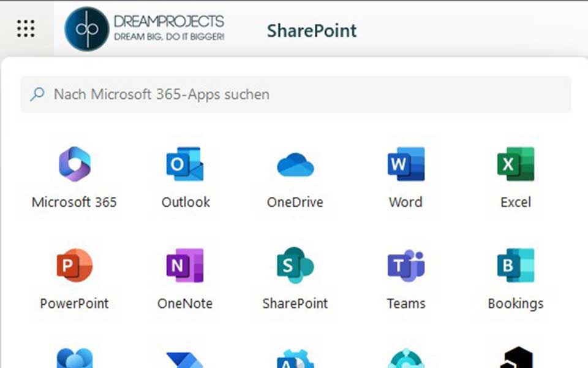Focus the 'Nach Microsoft 365-Apps suchen' search field
The image size is (588, 368).
[295, 94]
